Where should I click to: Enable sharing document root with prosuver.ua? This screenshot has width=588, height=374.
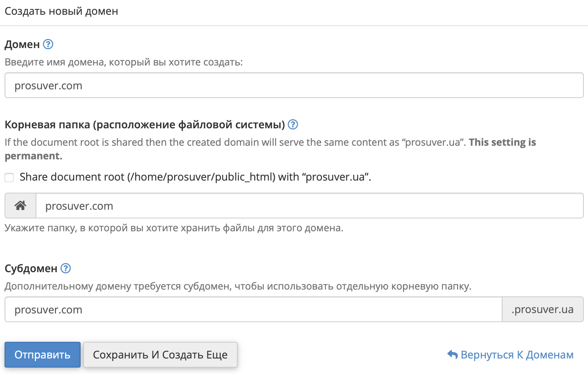(x=9, y=177)
